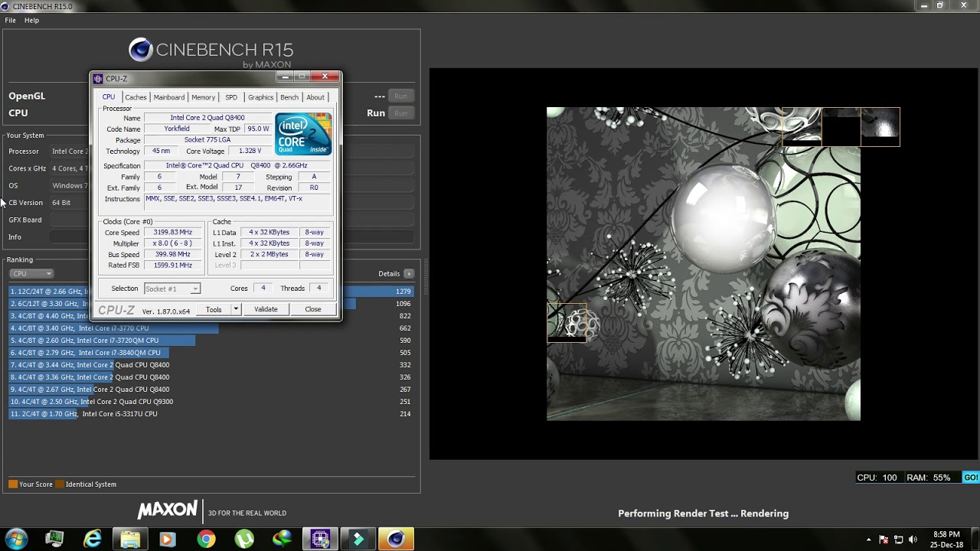Select ranking row 6 Core i7-3840QM
This screenshot has width=980, height=551.
(x=212, y=353)
